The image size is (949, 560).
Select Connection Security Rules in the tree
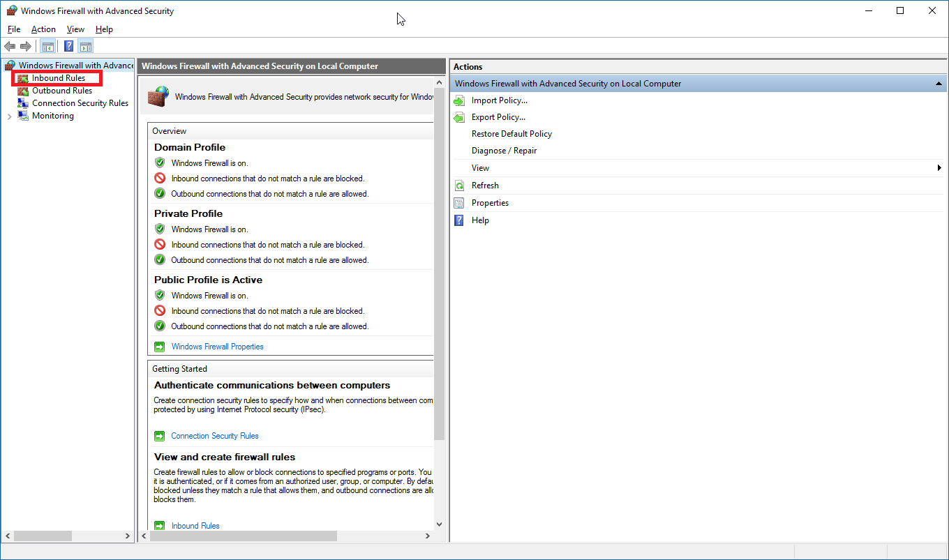pos(80,103)
